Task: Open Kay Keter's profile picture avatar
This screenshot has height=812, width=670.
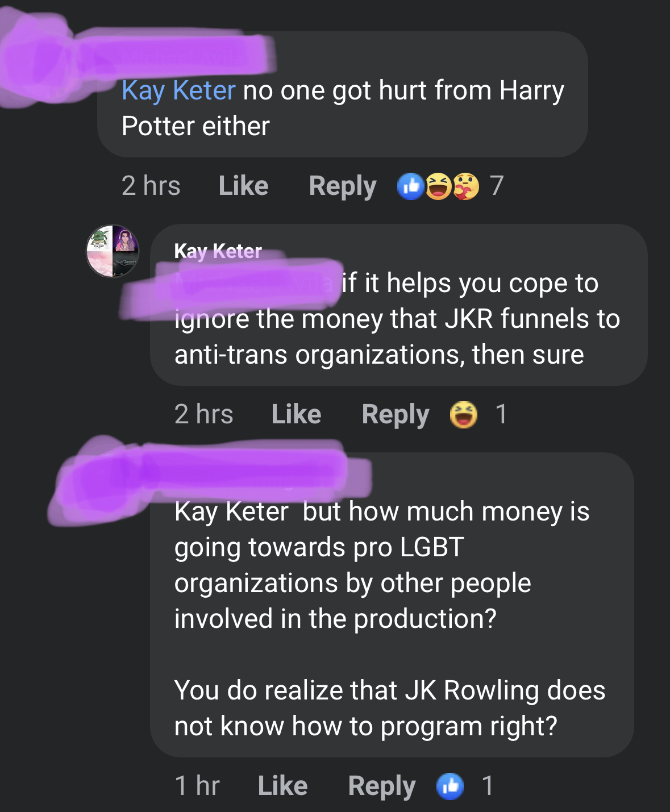Action: 113,251
